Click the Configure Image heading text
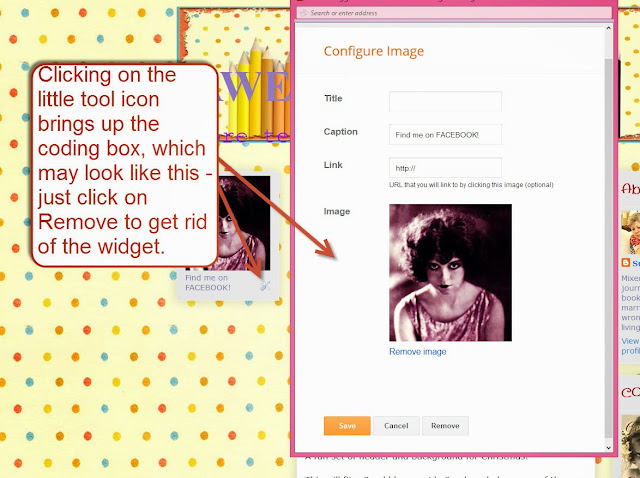Image resolution: width=640 pixels, height=478 pixels. point(373,51)
